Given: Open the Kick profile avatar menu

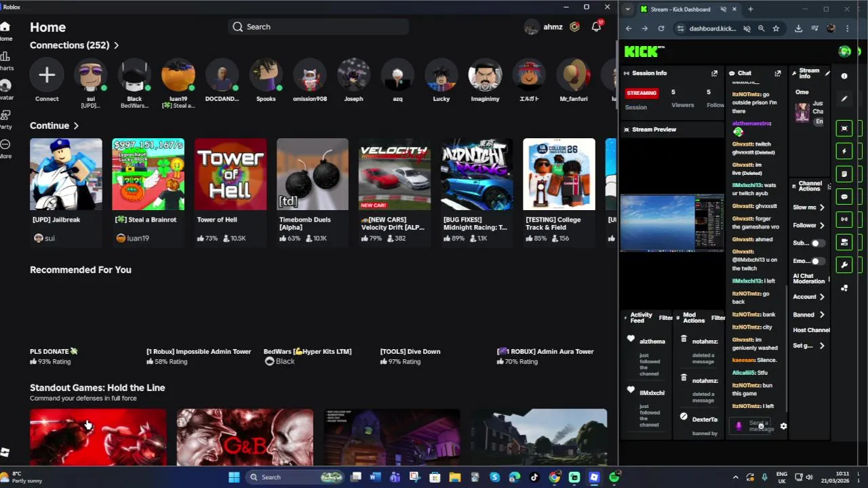Looking at the screenshot, I should pyautogui.click(x=844, y=52).
